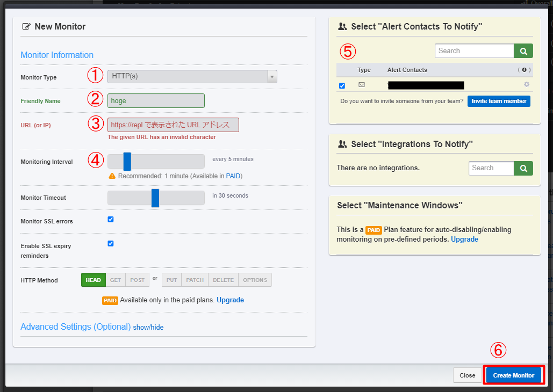Click inside the Friendly Name field

pyautogui.click(x=156, y=100)
